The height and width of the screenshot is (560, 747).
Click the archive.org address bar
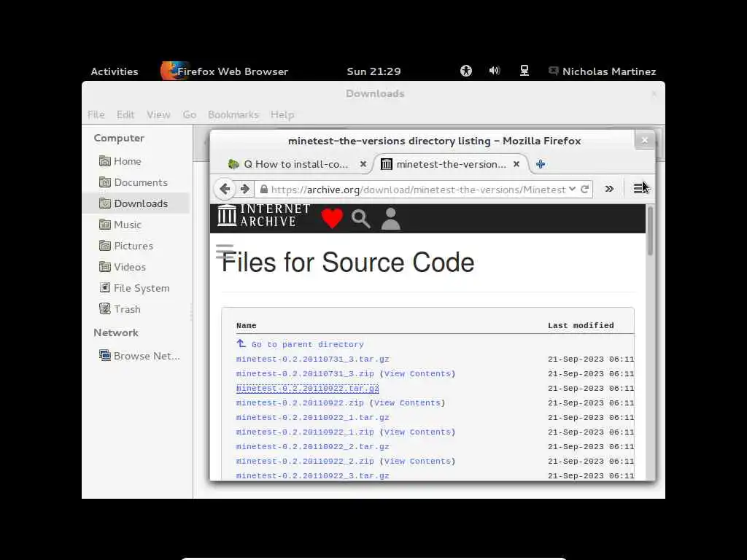pyautogui.click(x=418, y=190)
